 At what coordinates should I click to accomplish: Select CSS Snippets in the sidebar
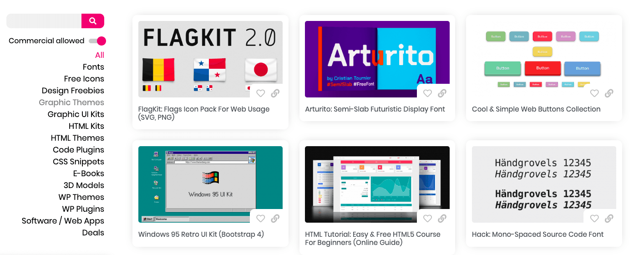click(x=78, y=162)
